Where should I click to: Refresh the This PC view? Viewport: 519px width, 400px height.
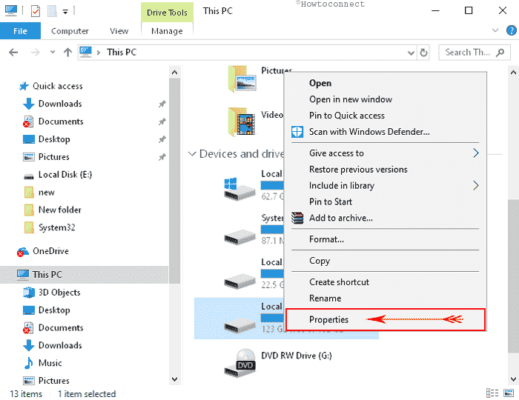click(x=423, y=53)
